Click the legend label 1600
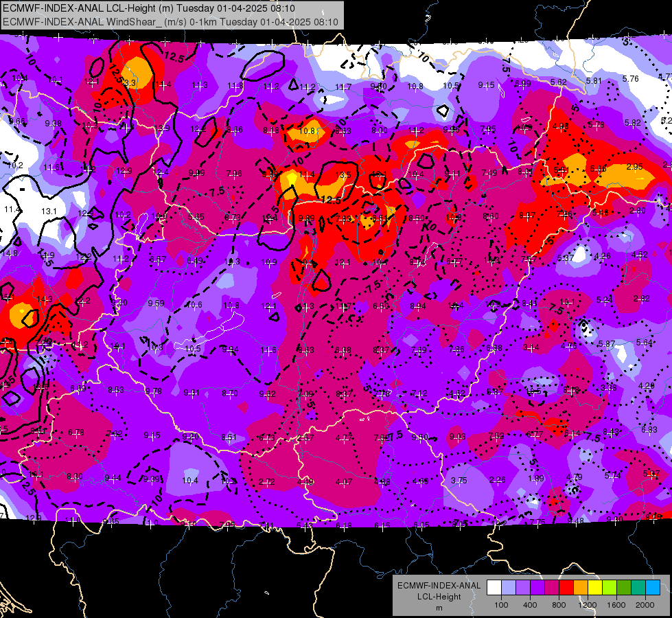Viewport: 672px width, 618px height. tap(616, 605)
